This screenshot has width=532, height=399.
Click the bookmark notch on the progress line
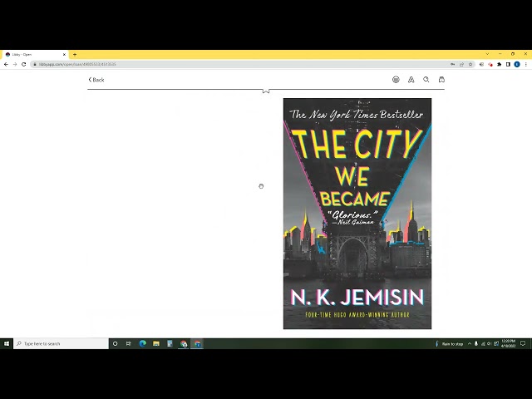click(266, 91)
